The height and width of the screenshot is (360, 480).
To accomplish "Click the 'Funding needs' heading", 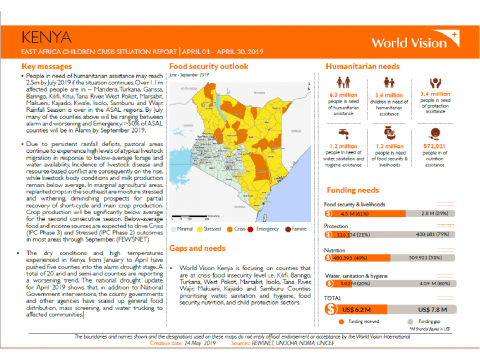I will [x=353, y=190].
